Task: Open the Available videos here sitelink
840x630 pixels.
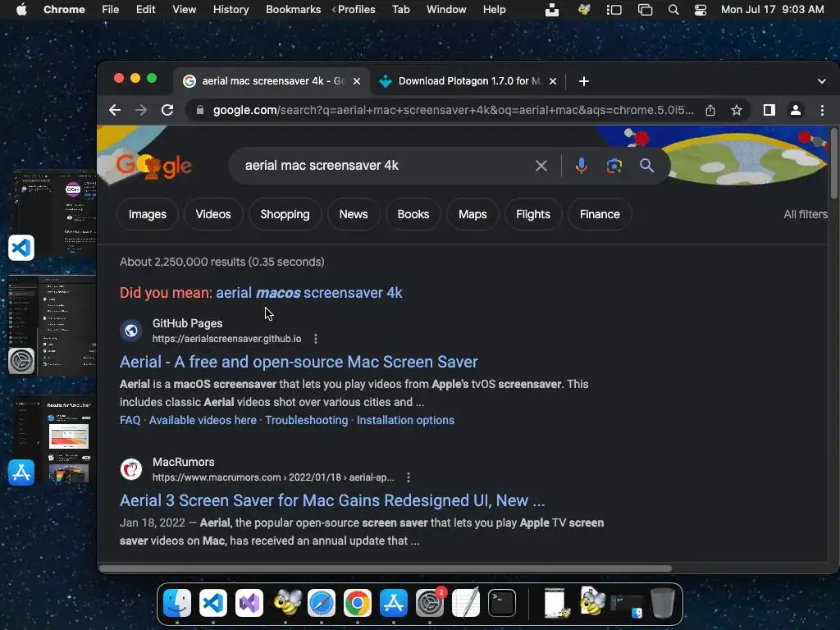Action: 203,421
